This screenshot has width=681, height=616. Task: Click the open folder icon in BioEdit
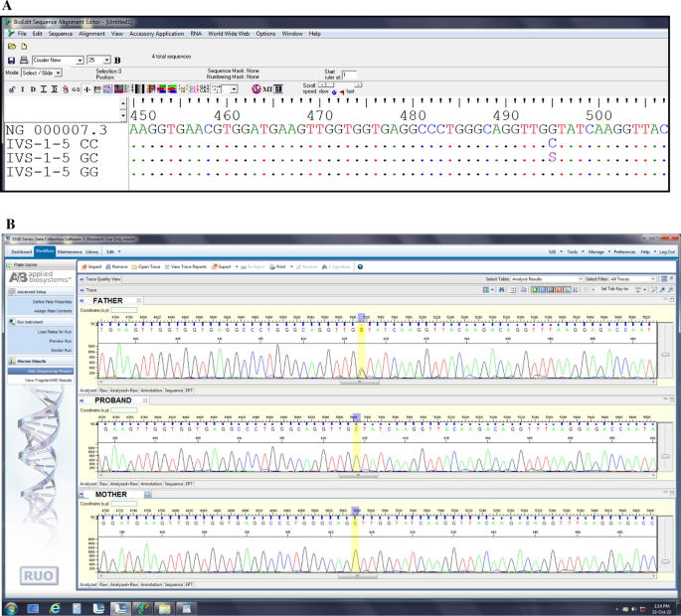coord(11,46)
